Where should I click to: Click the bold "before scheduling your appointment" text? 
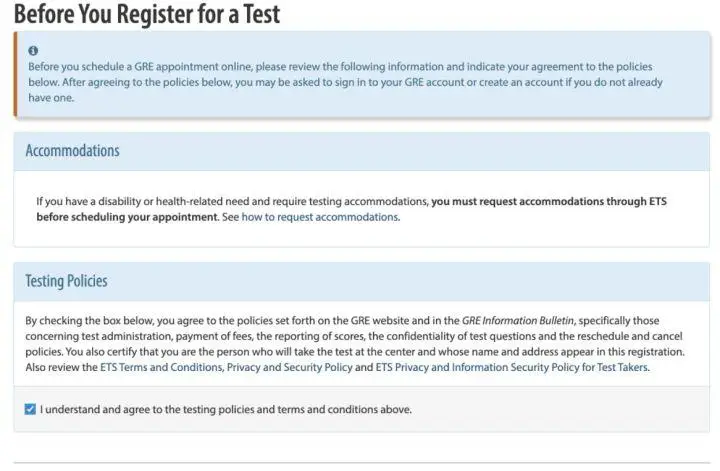(127, 217)
